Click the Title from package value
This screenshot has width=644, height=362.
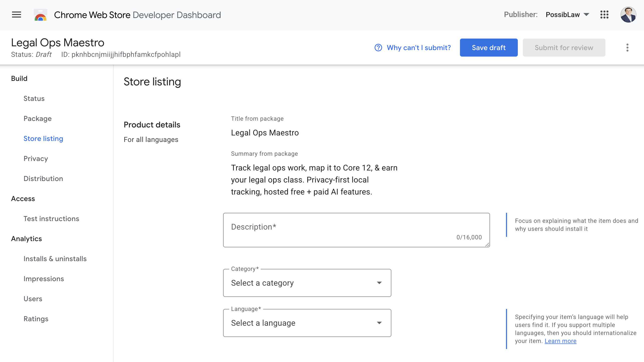[x=265, y=133]
